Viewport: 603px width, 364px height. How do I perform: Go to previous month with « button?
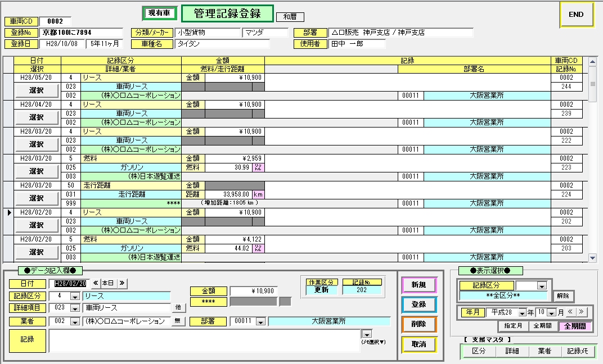[x=570, y=312]
